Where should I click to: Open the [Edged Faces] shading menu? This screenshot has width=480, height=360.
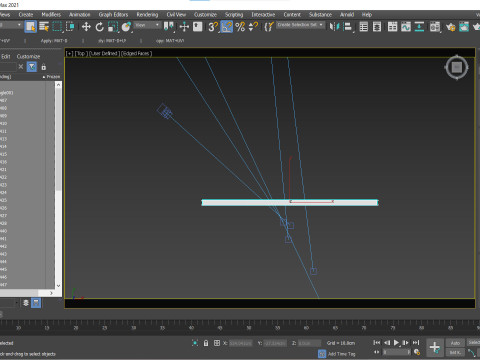(136, 53)
